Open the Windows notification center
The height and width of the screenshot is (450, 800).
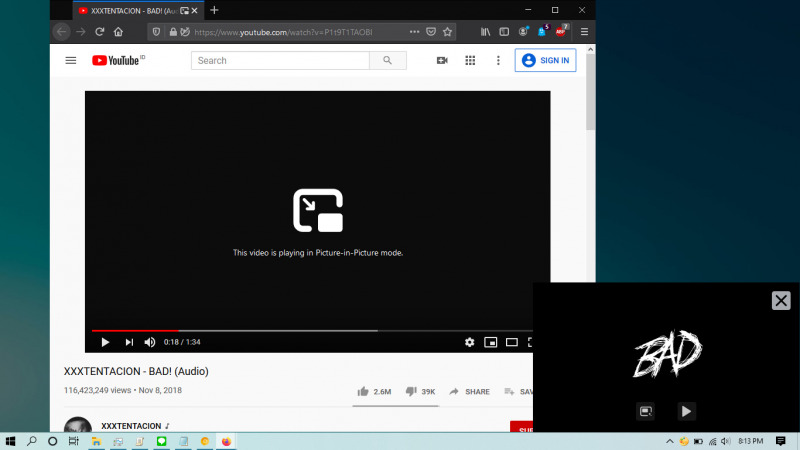pyautogui.click(x=781, y=441)
